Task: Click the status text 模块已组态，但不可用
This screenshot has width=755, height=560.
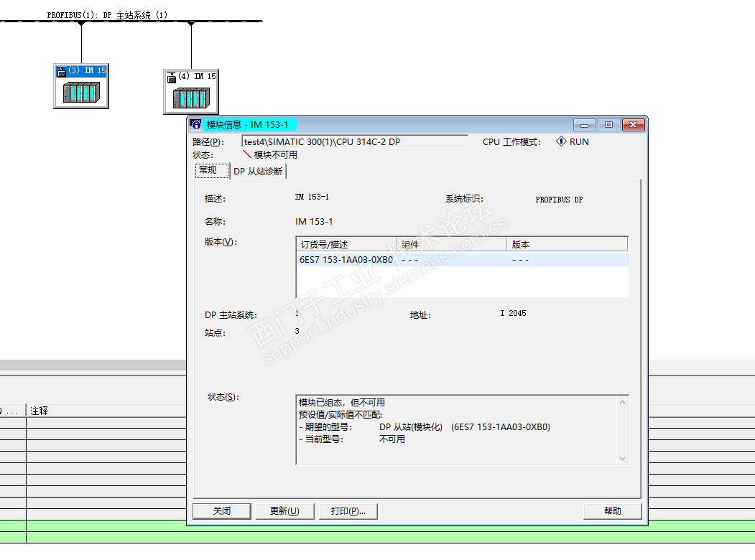Action: (341, 402)
